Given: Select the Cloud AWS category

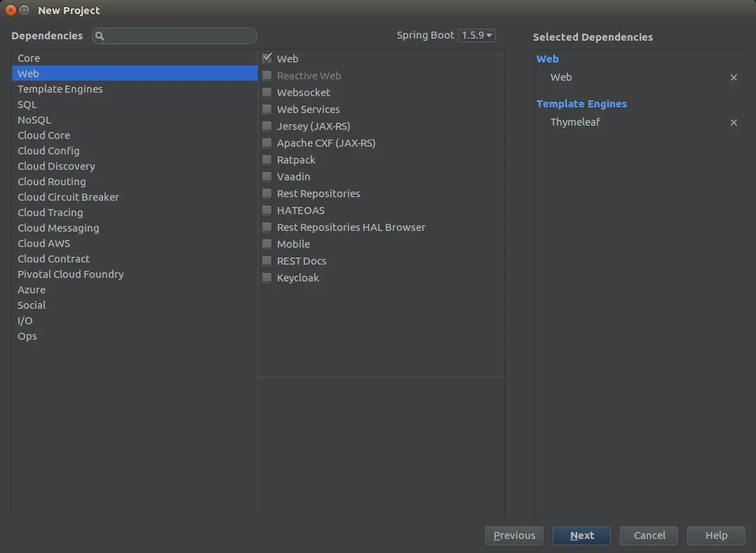Looking at the screenshot, I should [x=135, y=244].
